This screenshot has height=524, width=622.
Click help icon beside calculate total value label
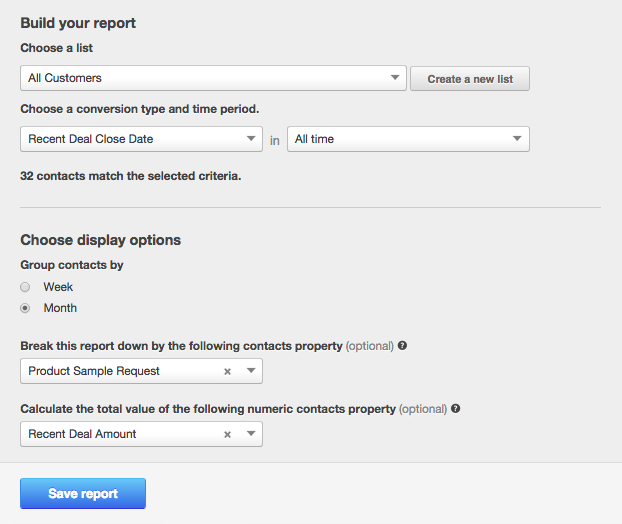[455, 409]
